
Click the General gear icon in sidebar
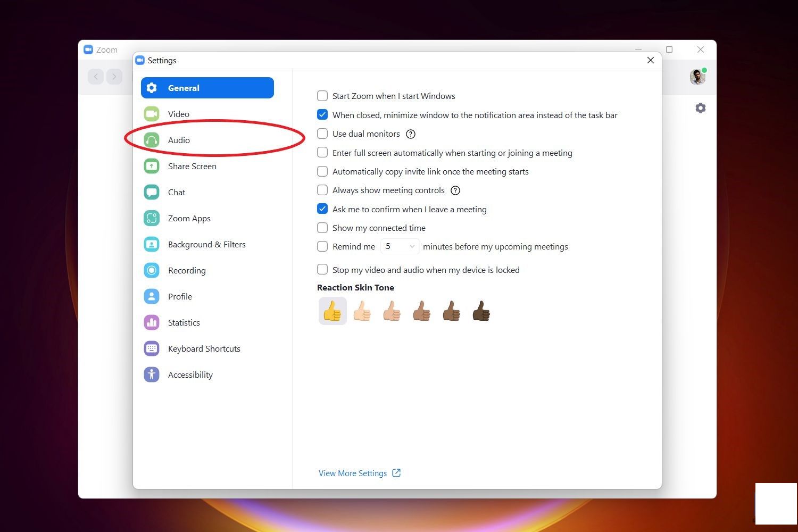point(152,88)
